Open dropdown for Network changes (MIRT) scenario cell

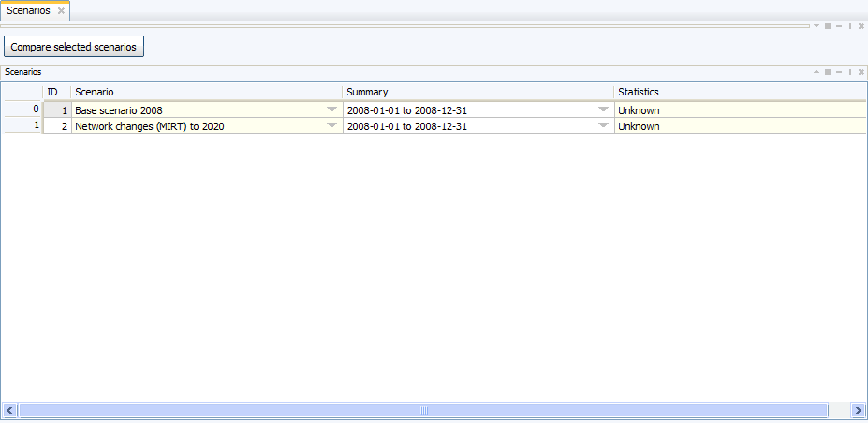331,125
